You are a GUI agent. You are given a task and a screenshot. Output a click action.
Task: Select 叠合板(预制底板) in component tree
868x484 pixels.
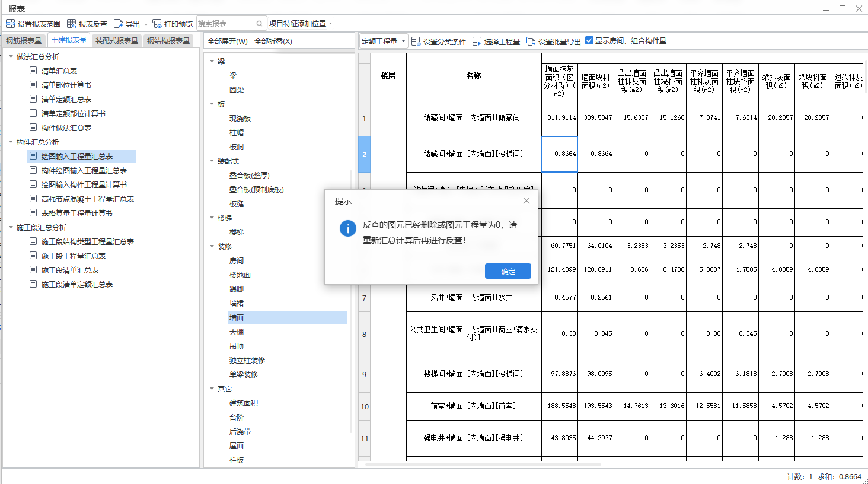click(x=257, y=189)
